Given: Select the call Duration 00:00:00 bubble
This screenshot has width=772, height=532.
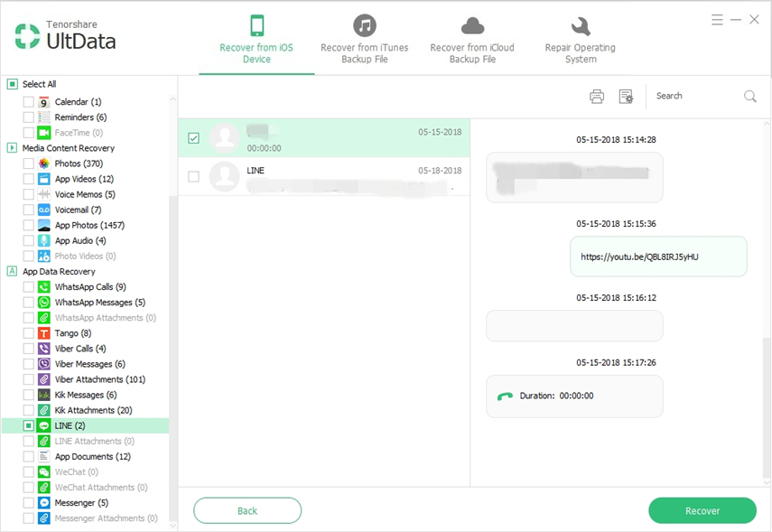Looking at the screenshot, I should (x=574, y=396).
